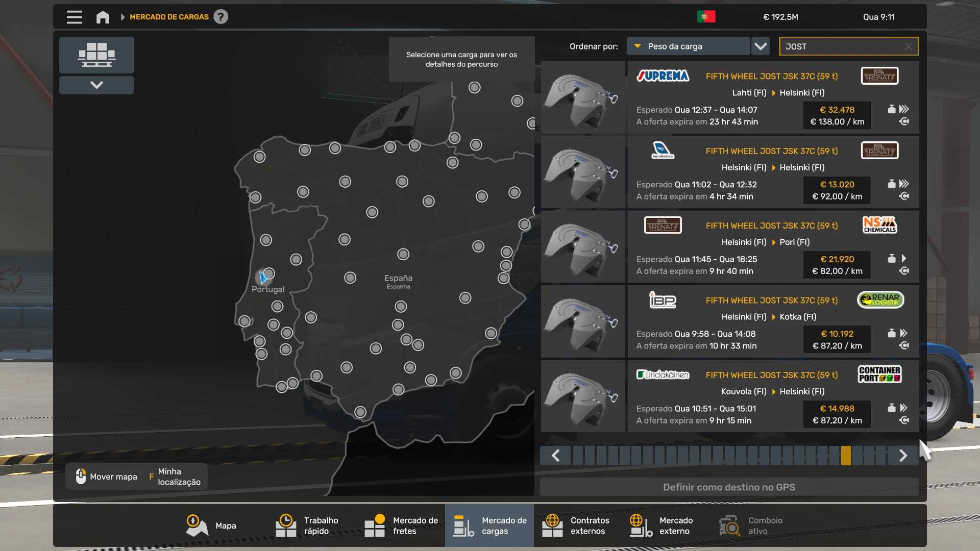Go to next page of offers

(x=903, y=456)
